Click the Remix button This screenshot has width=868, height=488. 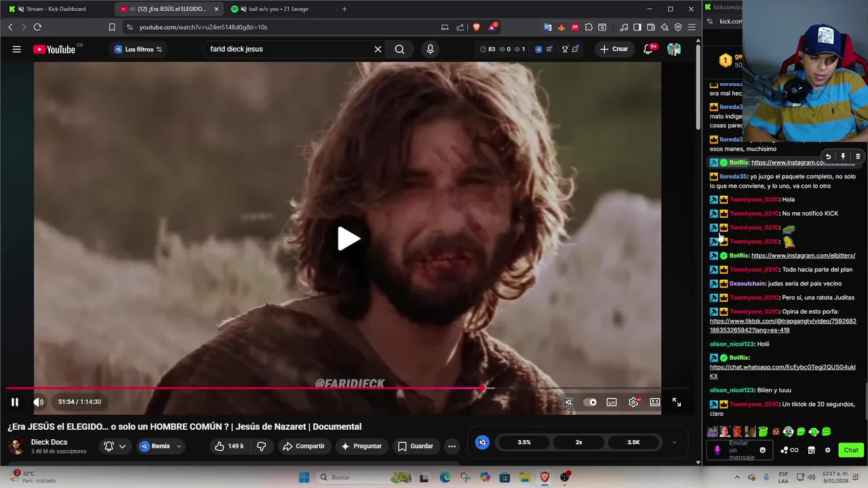click(x=155, y=446)
